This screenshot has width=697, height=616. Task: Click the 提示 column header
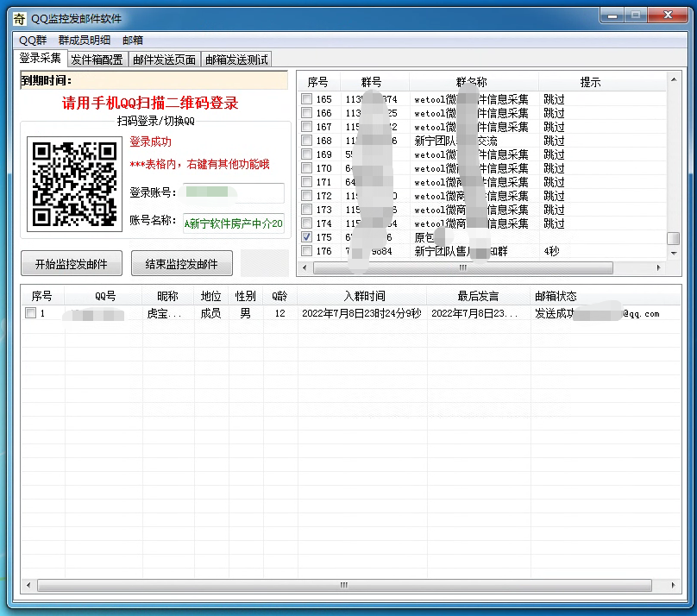click(x=602, y=82)
